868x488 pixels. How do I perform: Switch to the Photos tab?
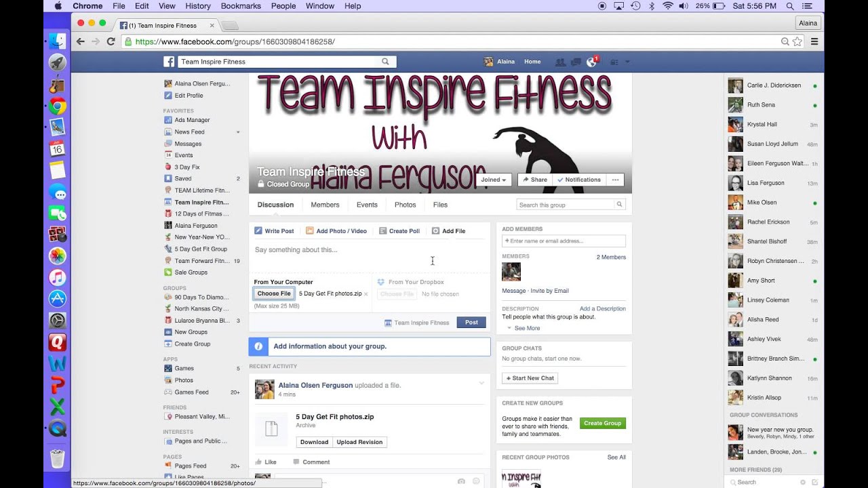[405, 205]
